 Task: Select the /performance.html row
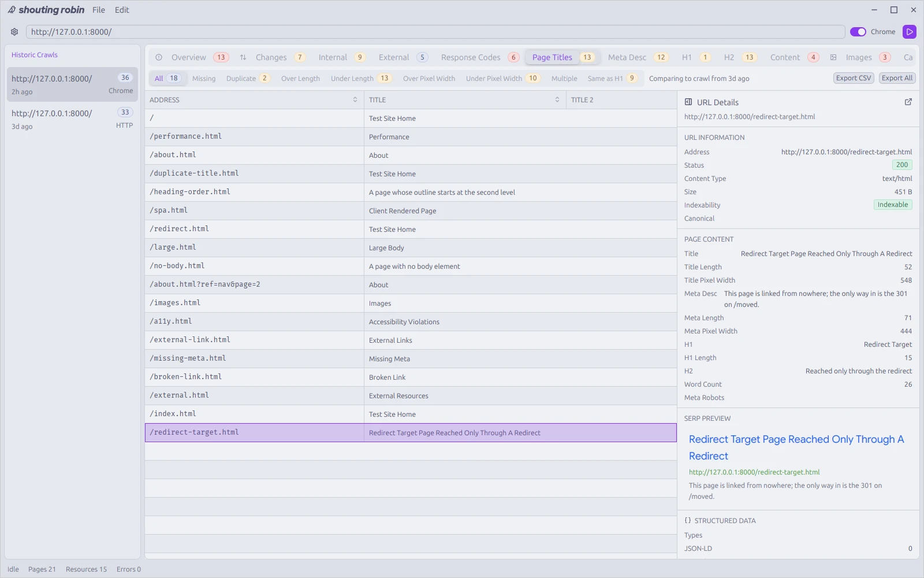(411, 136)
